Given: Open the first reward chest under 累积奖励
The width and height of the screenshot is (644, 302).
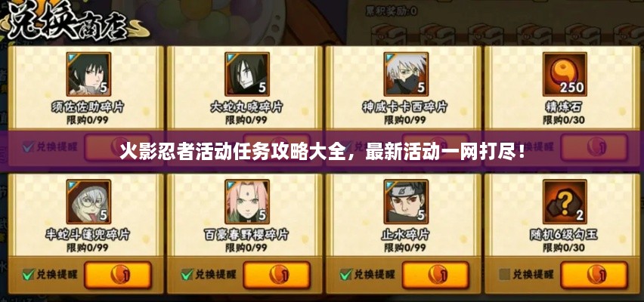Looking at the screenshot, I should (389, 34).
